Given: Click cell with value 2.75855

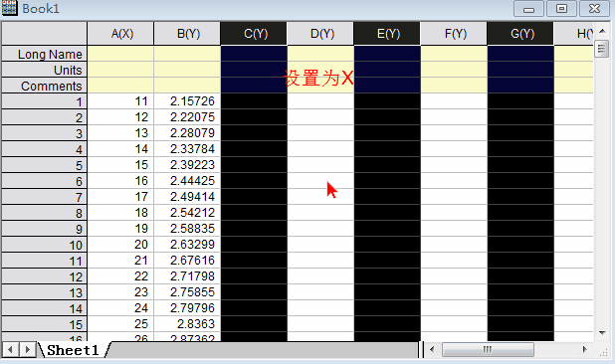Looking at the screenshot, I should [x=187, y=292].
